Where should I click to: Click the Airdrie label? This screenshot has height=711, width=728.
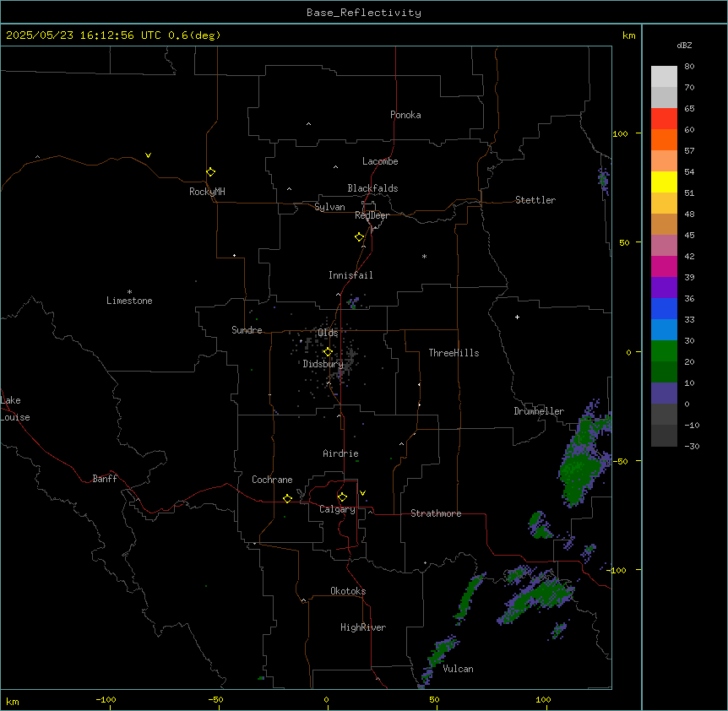(x=340, y=453)
